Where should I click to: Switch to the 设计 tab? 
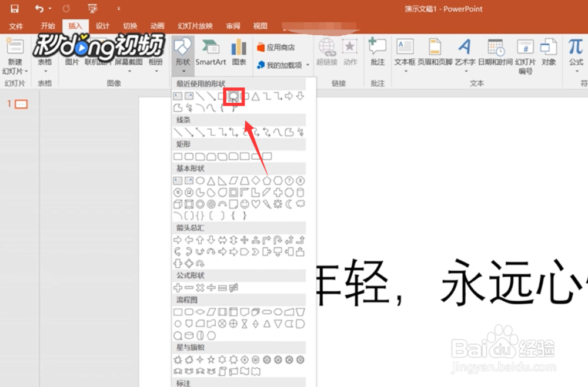point(102,26)
